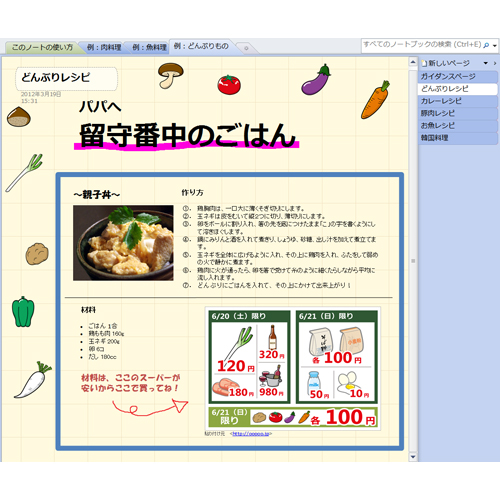The width and height of the screenshot is (500, 500).
Task: Click the leek illustration in left margin
Action: 24,173
